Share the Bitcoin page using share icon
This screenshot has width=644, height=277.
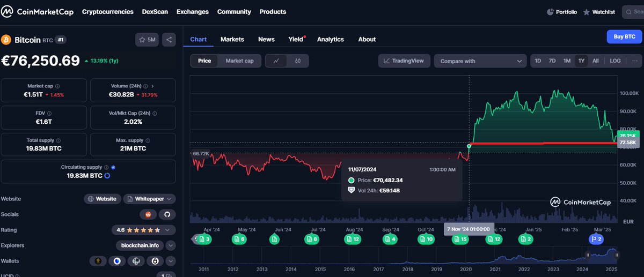[169, 40]
